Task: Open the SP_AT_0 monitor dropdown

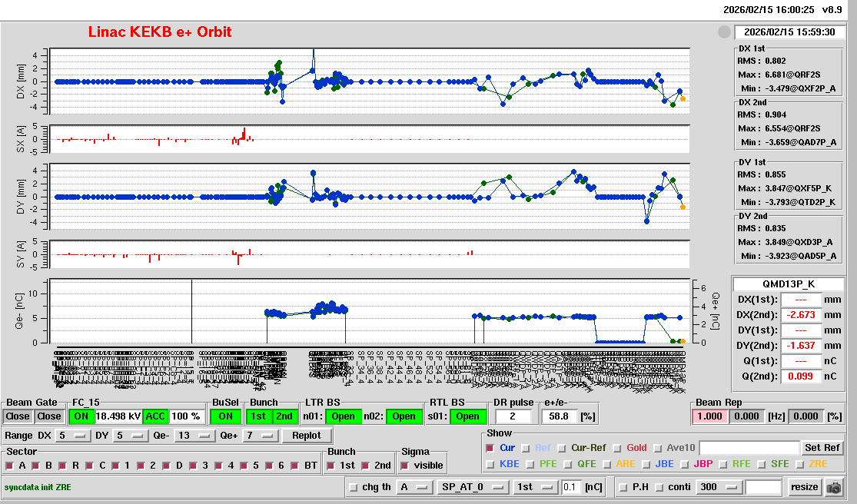Action: (x=472, y=487)
